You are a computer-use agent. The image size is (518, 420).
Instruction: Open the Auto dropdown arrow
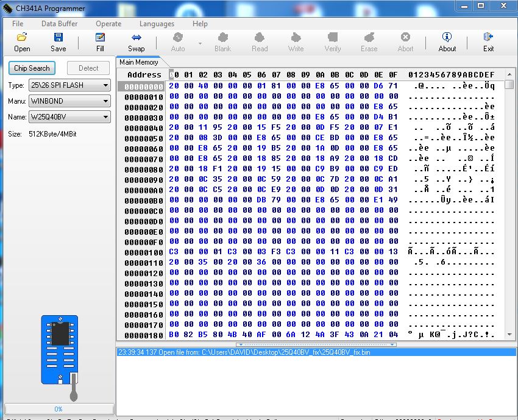[200, 44]
